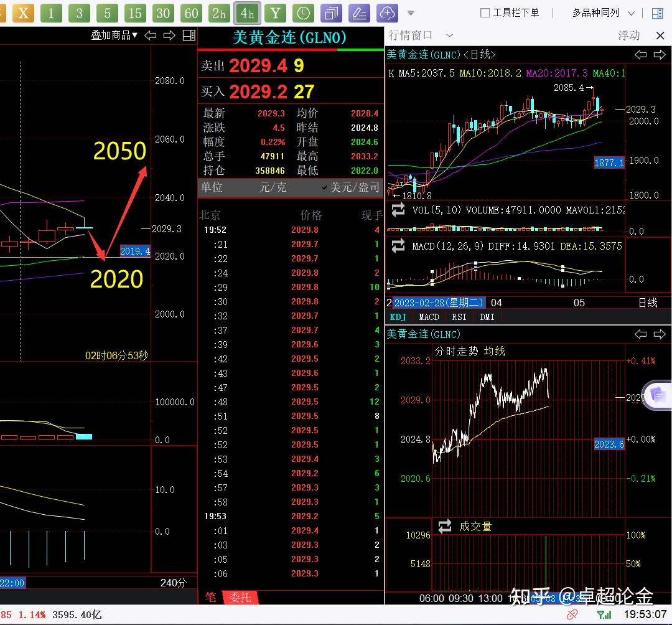Screen dimensions: 672x625
Task: Click the 22:00 time marker
Action: pyautogui.click(x=12, y=583)
